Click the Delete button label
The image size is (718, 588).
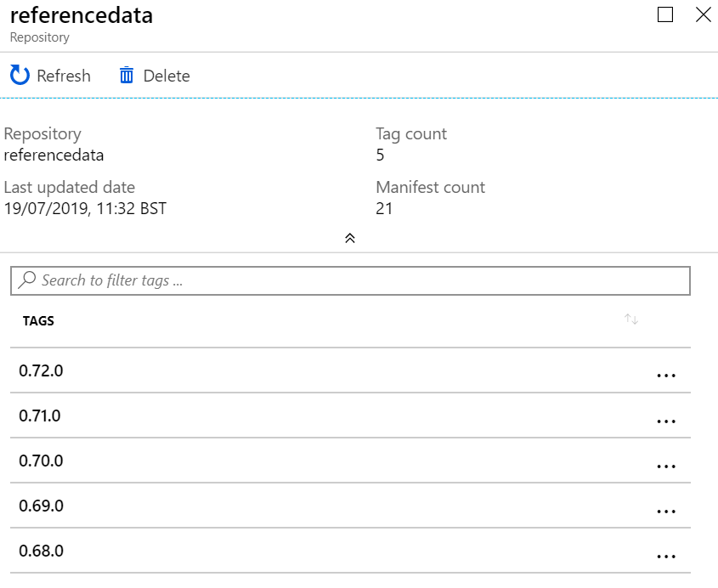[166, 76]
